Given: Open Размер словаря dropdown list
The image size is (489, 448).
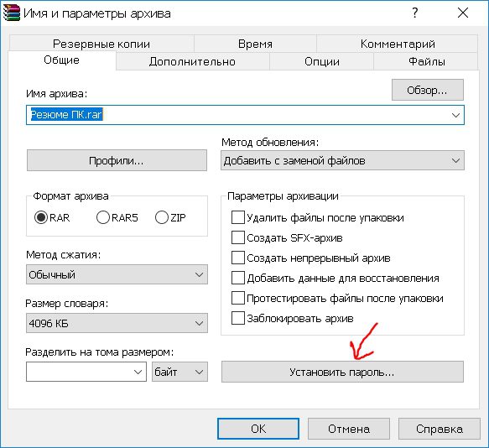Looking at the screenshot, I should click(117, 323).
